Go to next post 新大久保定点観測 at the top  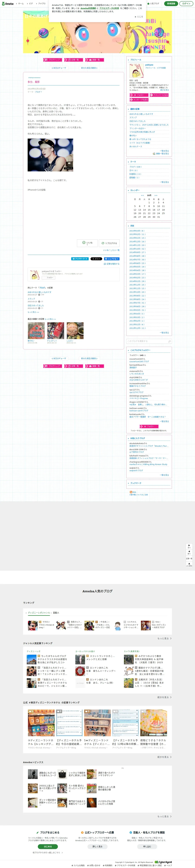89,68
